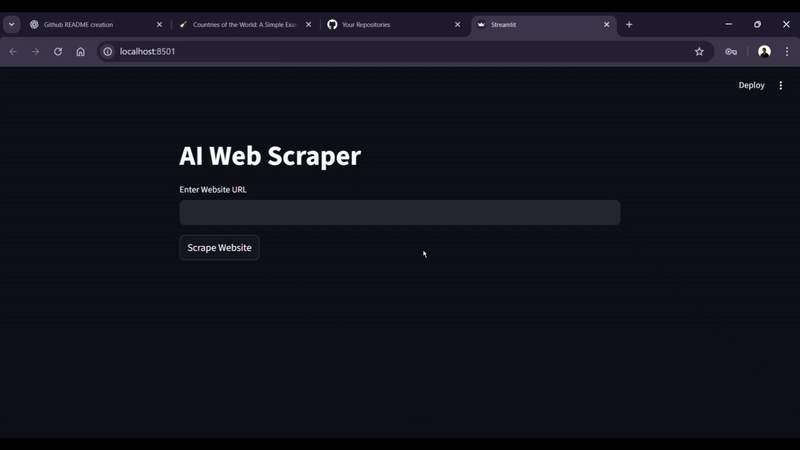Select the Streamlit tab
Viewport: 800px width, 450px height.
click(544, 24)
